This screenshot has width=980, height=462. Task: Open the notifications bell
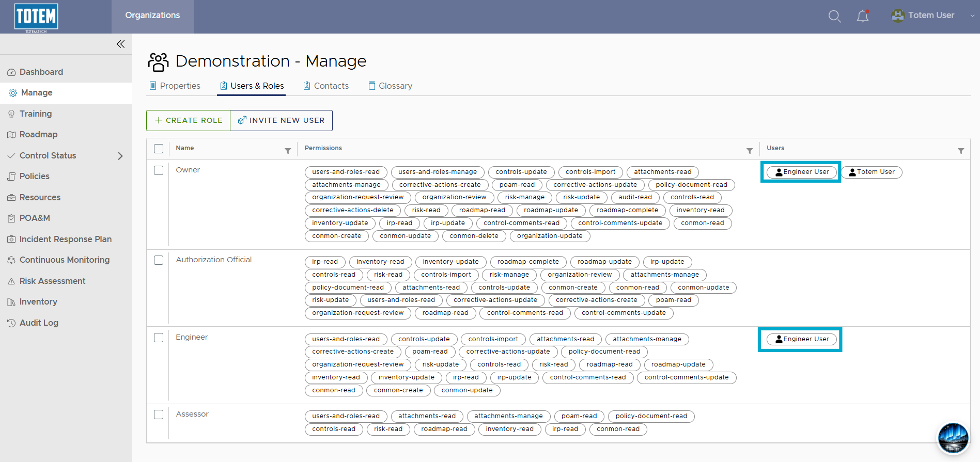coord(863,16)
